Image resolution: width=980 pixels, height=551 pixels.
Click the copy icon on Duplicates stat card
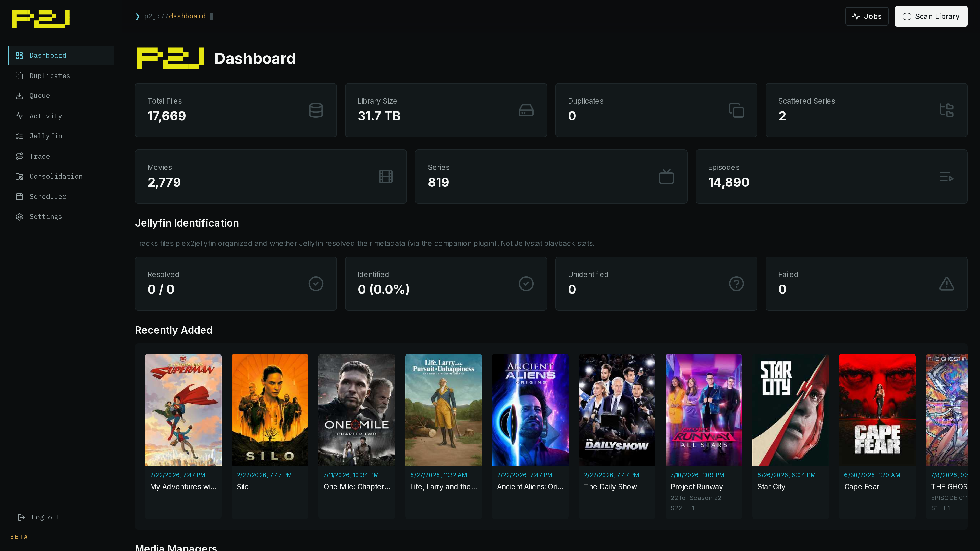coord(737,110)
